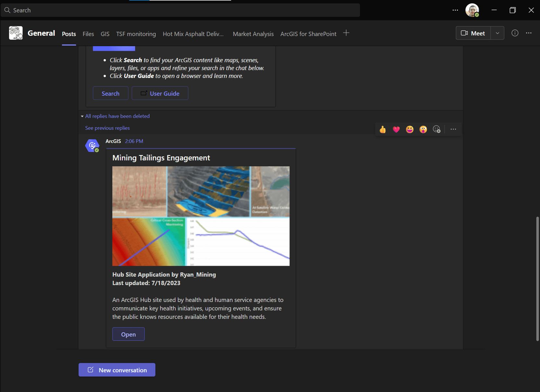Open message more options ellipsis
The image size is (540, 392).
tap(453, 129)
